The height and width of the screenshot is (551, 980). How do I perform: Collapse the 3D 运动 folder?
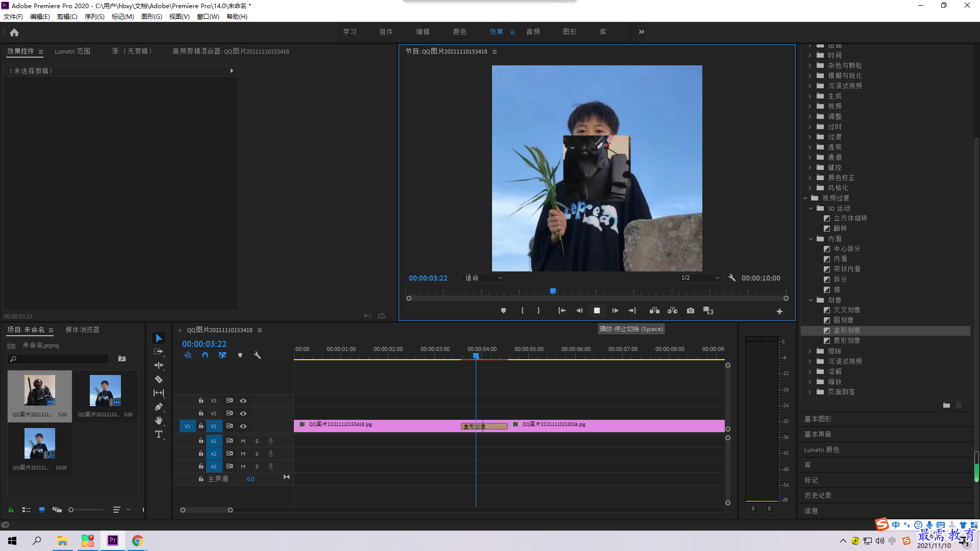tap(811, 208)
